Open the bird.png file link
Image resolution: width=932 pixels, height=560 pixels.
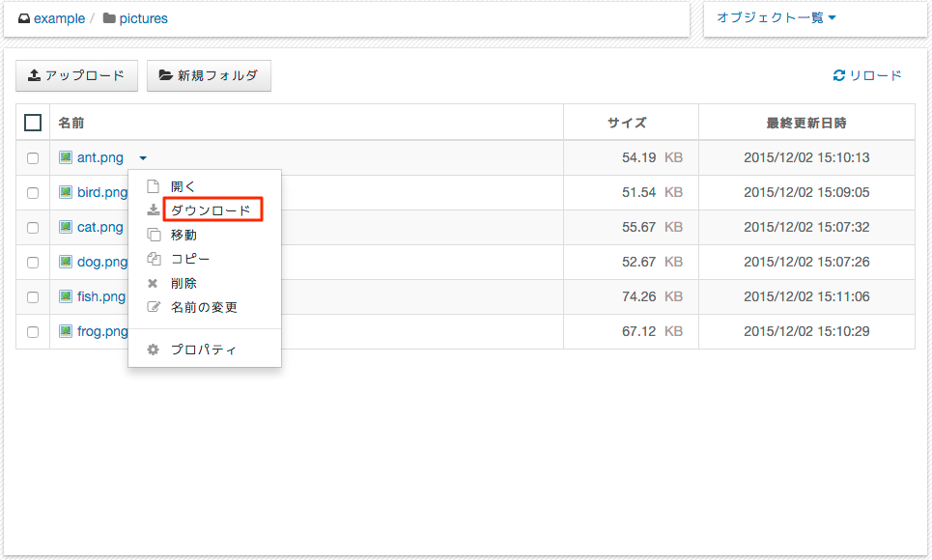pyautogui.click(x=102, y=192)
